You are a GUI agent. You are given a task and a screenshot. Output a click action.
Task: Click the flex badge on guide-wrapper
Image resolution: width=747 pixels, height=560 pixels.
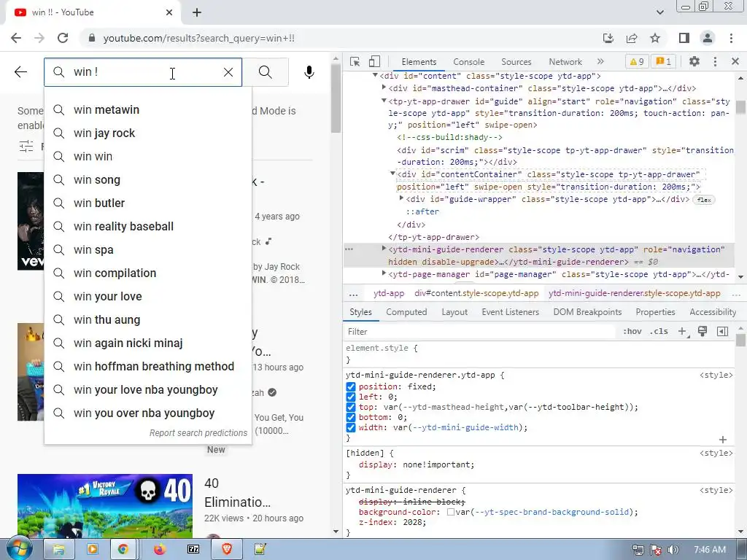point(704,200)
